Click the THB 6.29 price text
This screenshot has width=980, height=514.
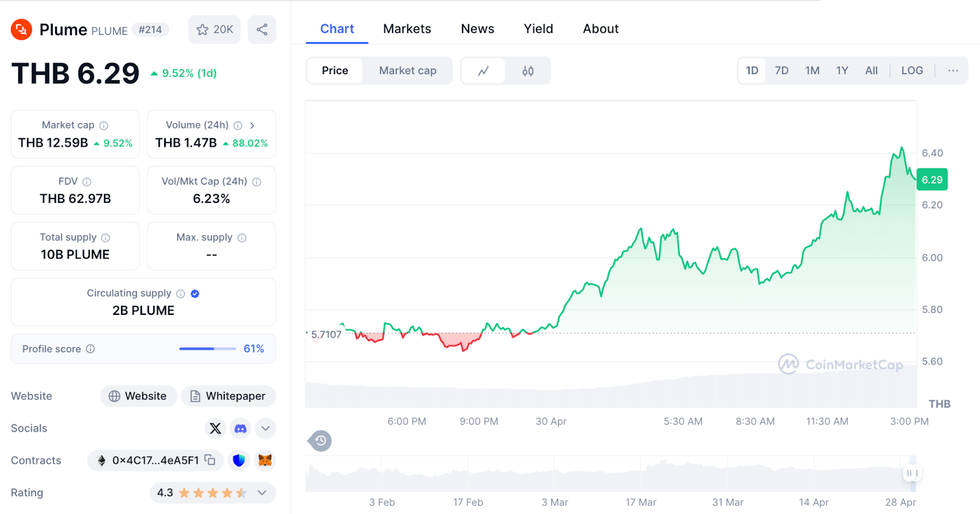(x=75, y=74)
